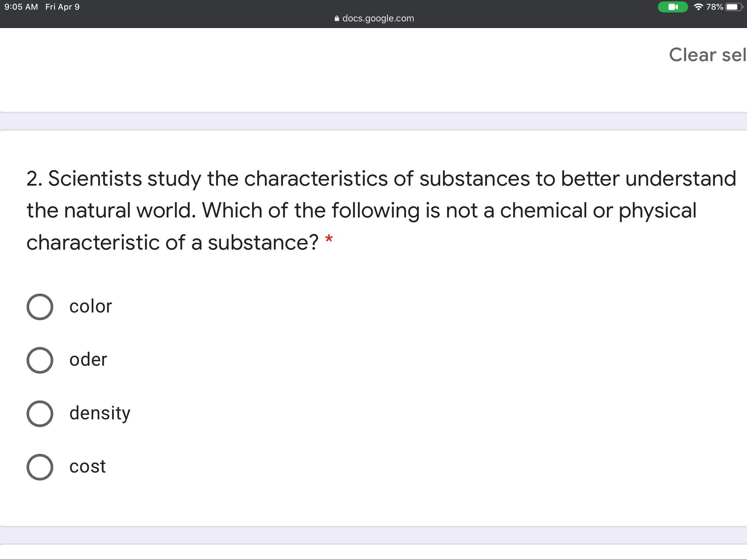
Task: Click the red required asterisk
Action: point(329,240)
